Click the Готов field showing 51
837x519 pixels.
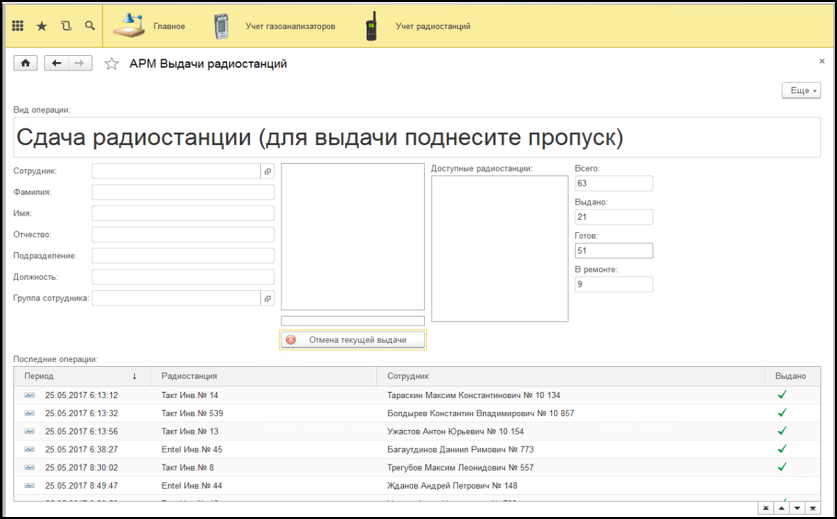pyautogui.click(x=613, y=250)
